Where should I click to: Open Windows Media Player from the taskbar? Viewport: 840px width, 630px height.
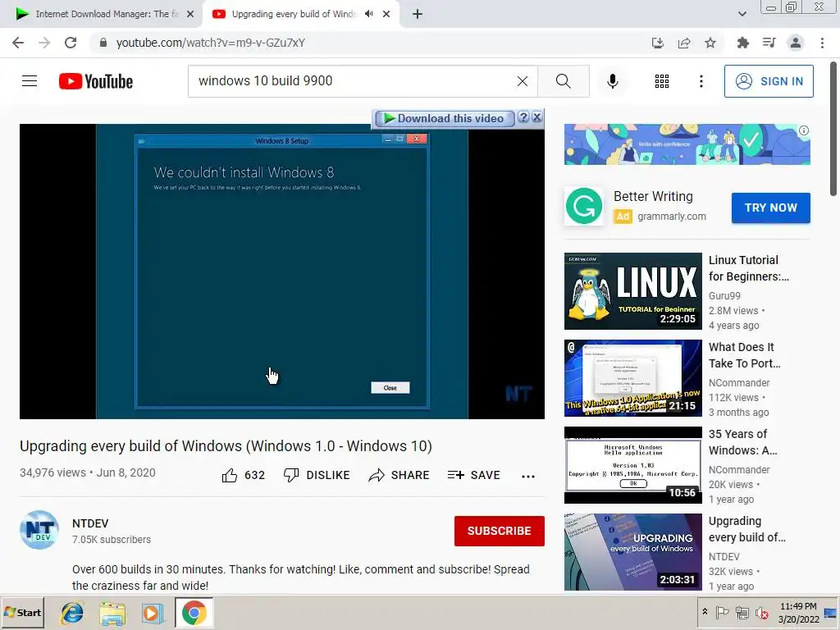coord(153,613)
